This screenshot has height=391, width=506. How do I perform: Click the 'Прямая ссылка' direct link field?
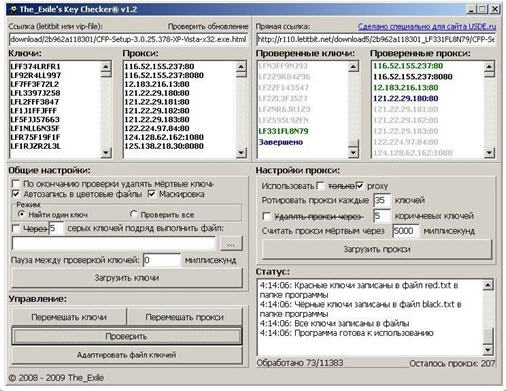click(x=376, y=39)
